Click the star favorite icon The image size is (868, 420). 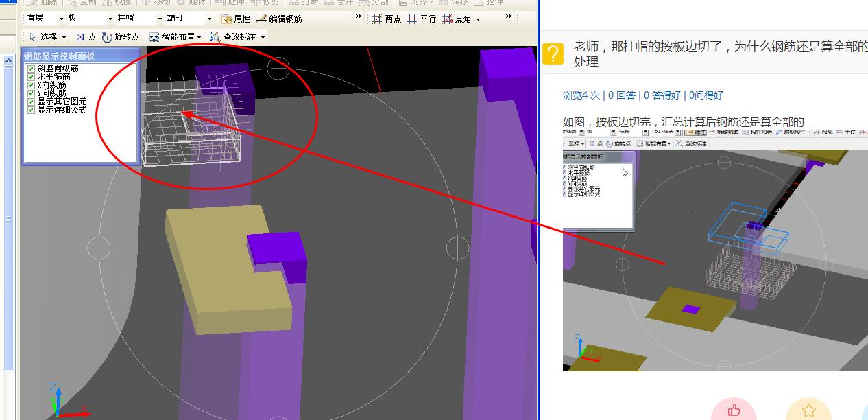click(x=808, y=410)
